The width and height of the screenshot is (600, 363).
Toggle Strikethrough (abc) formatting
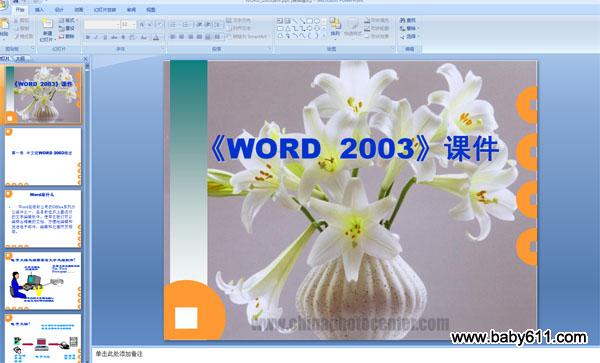114,37
